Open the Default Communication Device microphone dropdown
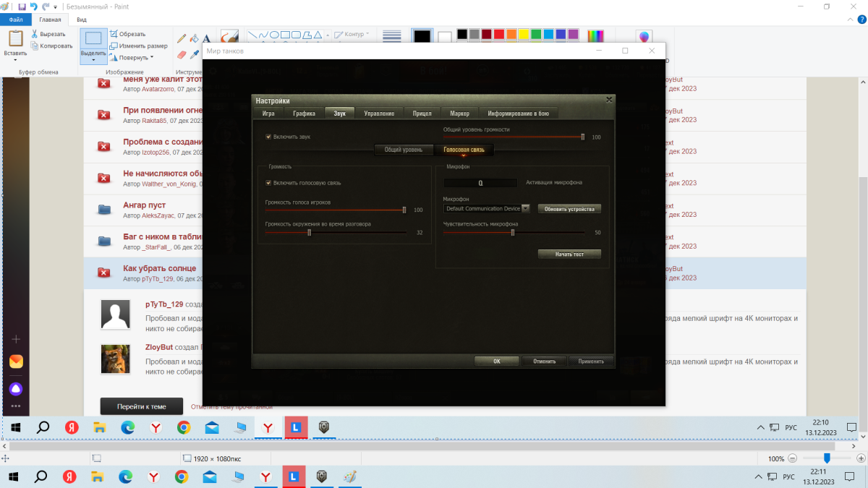This screenshot has height=488, width=868. 488,208
